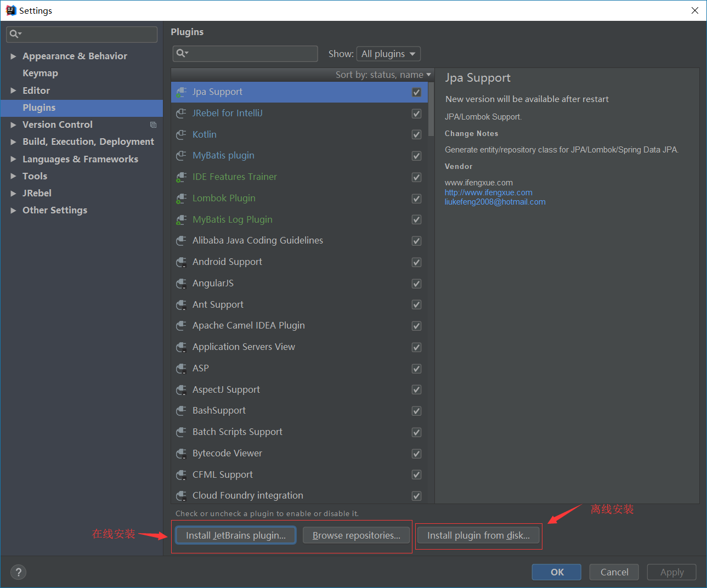Expand the Tools settings arrow
This screenshot has width=707, height=588.
pos(13,176)
